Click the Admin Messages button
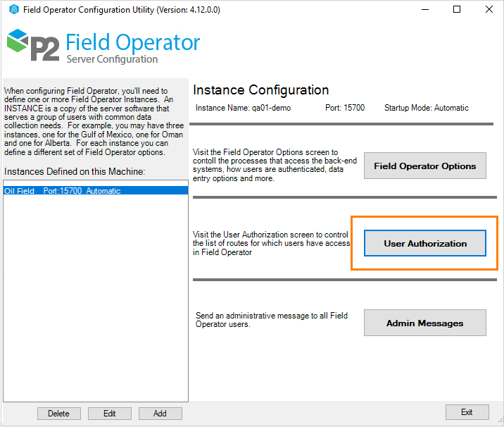This screenshot has height=427, width=504. click(424, 323)
